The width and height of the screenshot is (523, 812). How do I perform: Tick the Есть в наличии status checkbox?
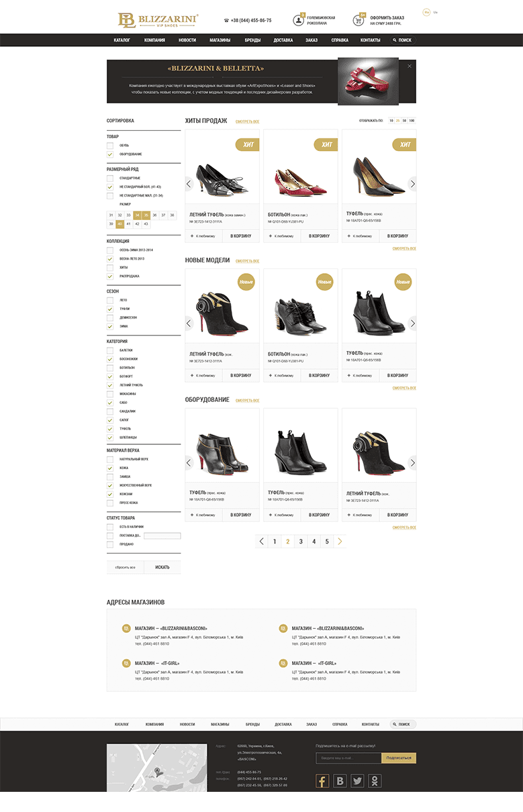click(x=110, y=527)
